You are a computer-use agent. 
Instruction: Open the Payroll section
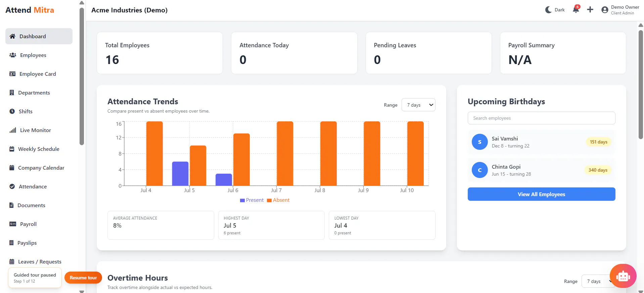coord(39,224)
